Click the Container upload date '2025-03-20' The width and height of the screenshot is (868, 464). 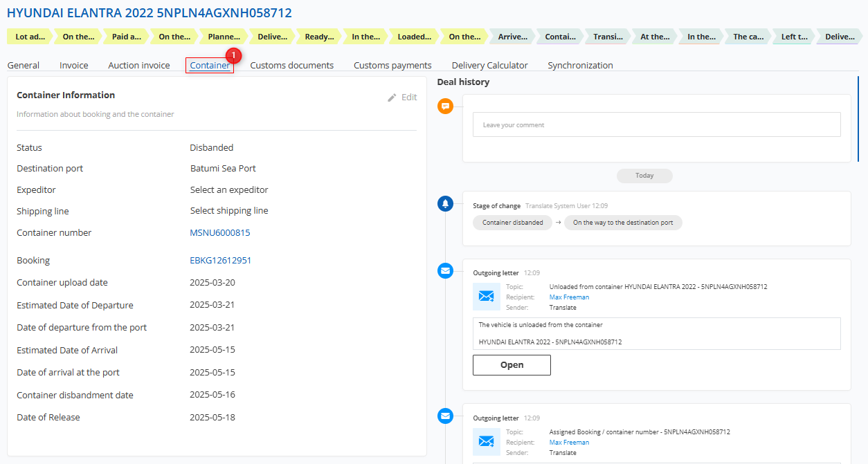click(x=213, y=283)
